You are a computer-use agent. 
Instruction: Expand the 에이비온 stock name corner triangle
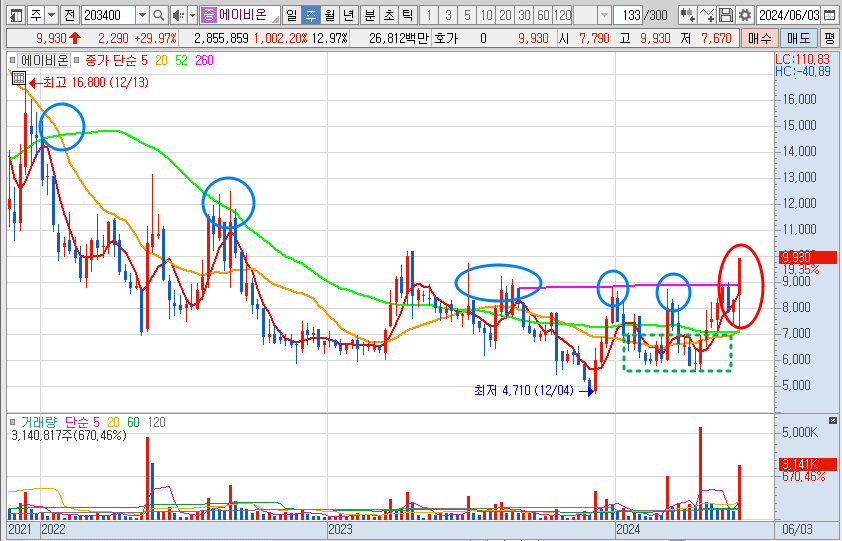(275, 19)
